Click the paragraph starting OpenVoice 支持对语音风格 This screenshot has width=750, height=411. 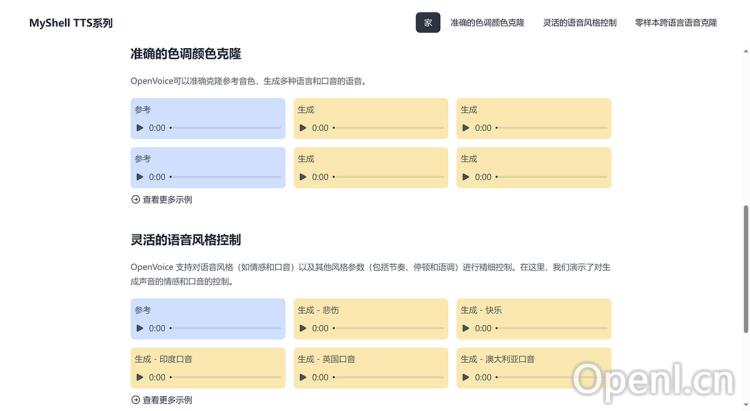pos(370,274)
